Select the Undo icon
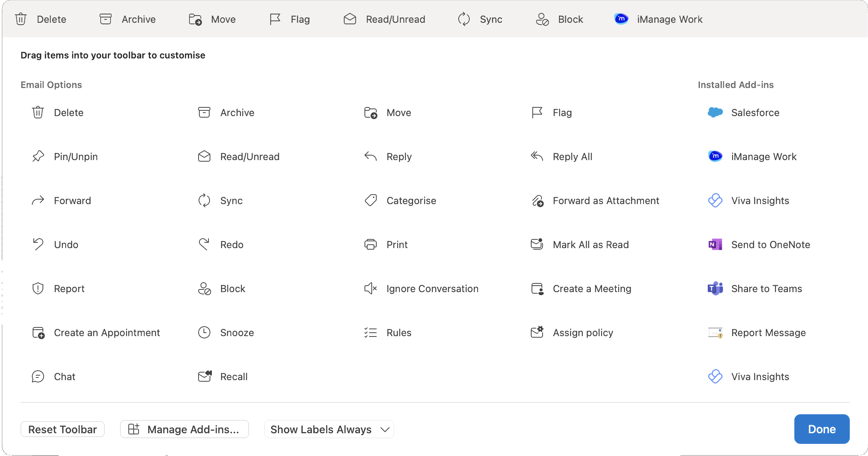Image resolution: width=868 pixels, height=456 pixels. pos(38,244)
